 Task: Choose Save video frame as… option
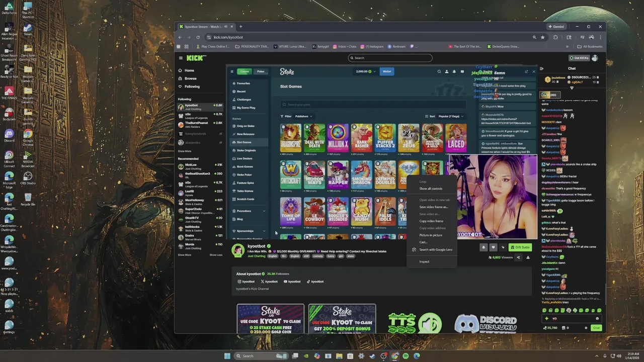[x=433, y=207]
